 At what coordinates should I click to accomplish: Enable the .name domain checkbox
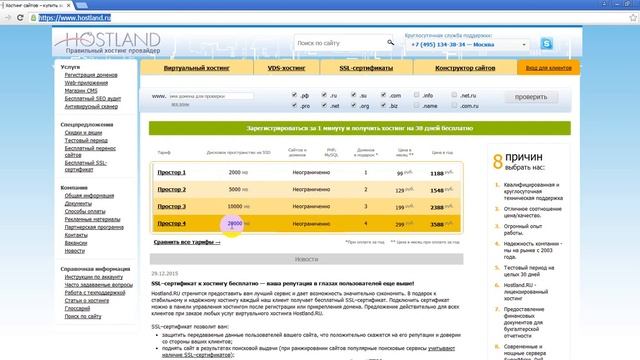click(416, 105)
